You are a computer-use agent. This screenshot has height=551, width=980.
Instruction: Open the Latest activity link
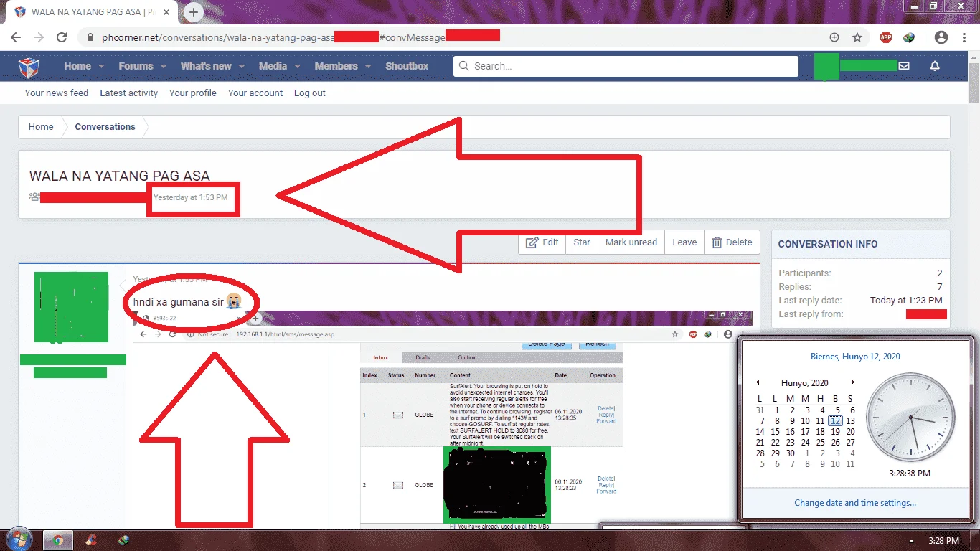[x=128, y=93]
